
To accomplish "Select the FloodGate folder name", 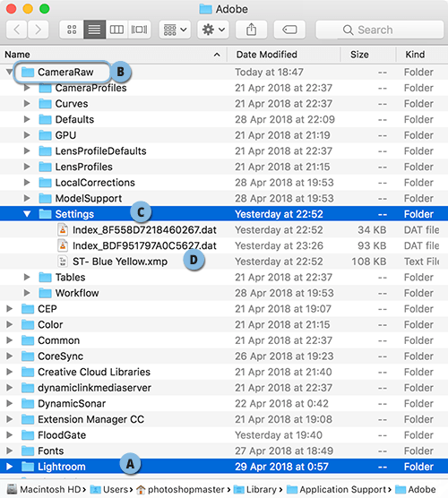I will 62,435.
